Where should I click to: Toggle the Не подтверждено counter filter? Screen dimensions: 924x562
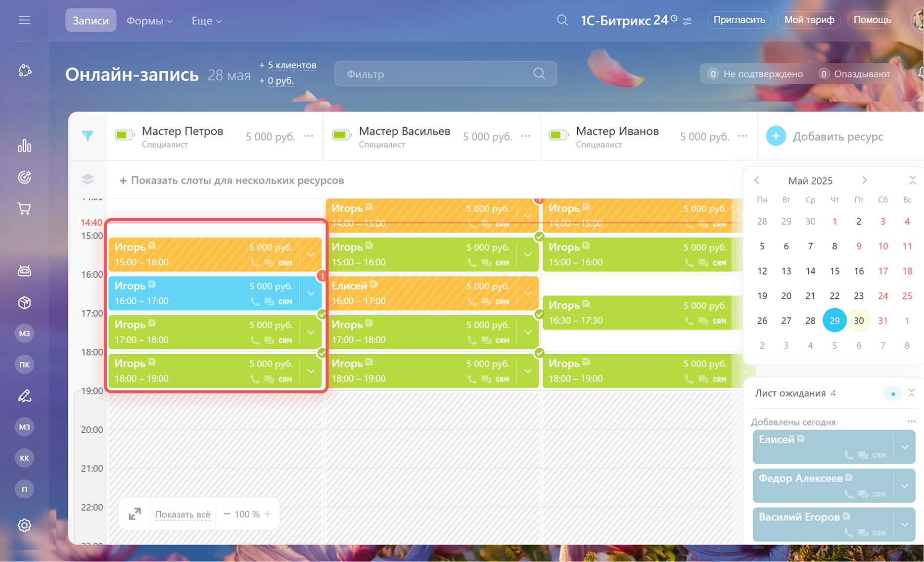point(755,74)
